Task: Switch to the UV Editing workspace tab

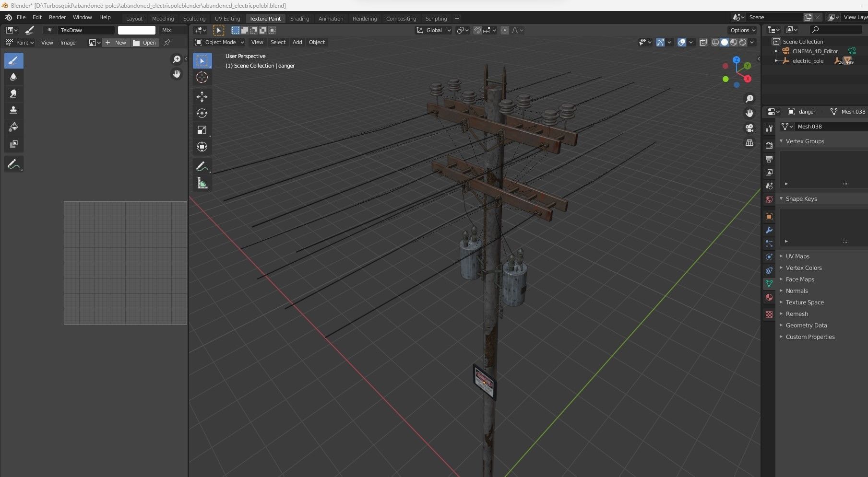Action: [x=227, y=19]
